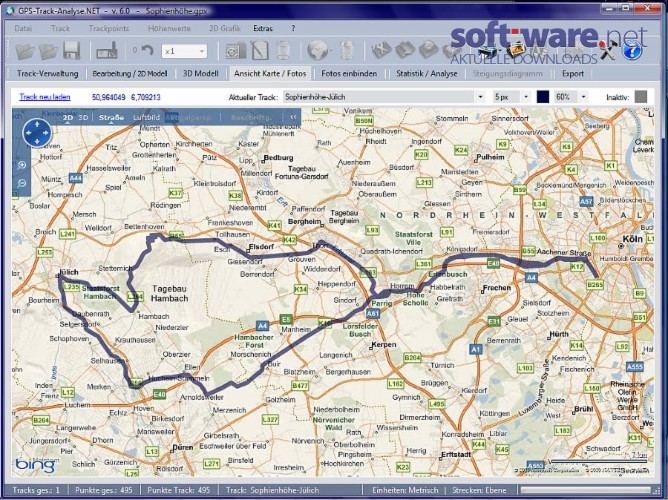Select the Luftbild aerial view
The width and height of the screenshot is (668, 500).
tap(146, 118)
